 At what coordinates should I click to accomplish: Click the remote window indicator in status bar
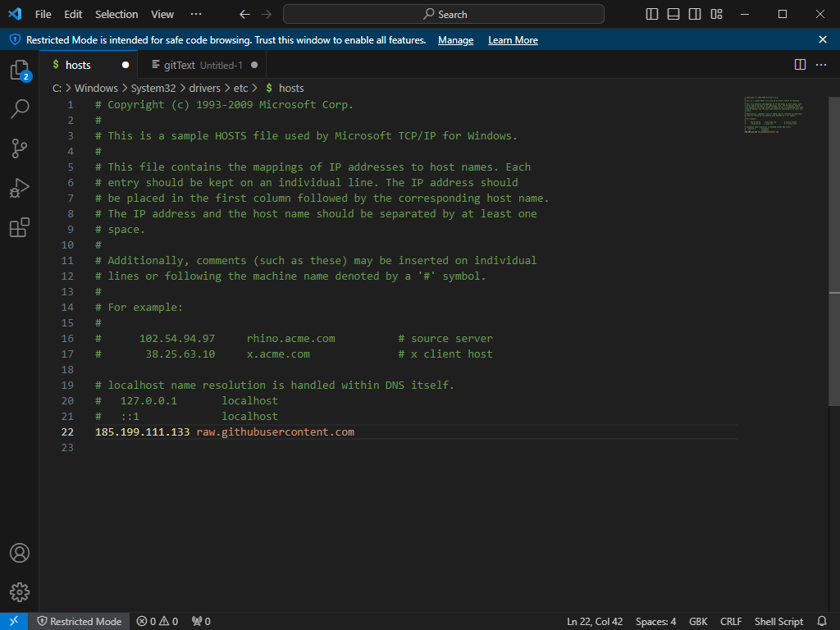[14, 621]
